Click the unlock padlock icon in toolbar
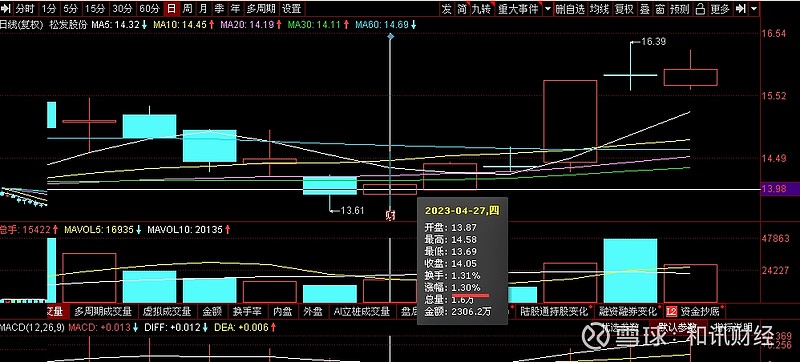 click(x=700, y=9)
